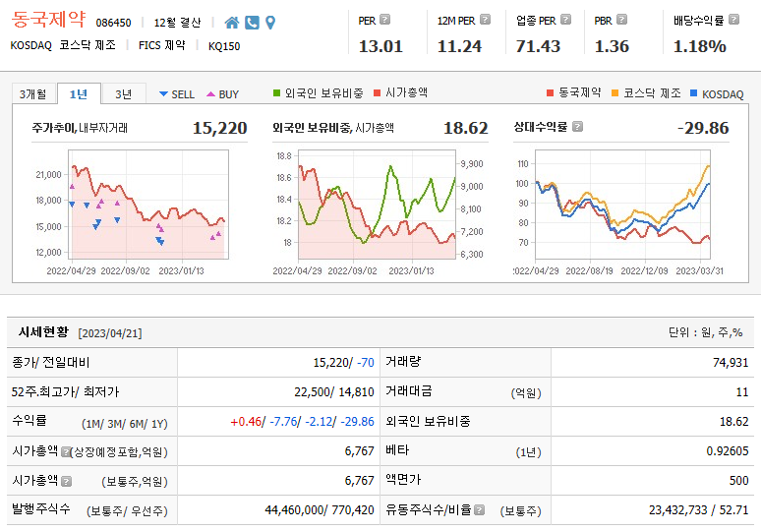This screenshot has width=761, height=532.
Task: Click red 동국제약 legend swatch
Action: pyautogui.click(x=550, y=92)
